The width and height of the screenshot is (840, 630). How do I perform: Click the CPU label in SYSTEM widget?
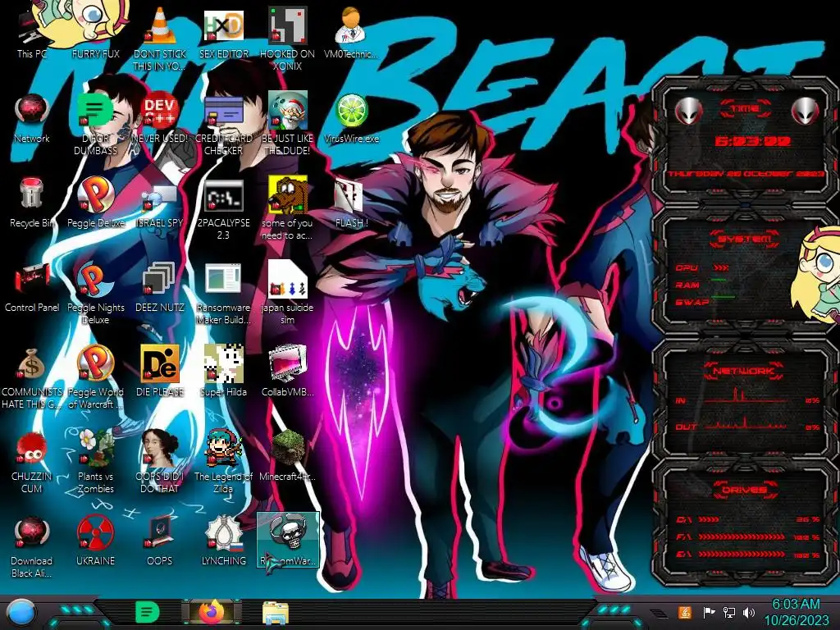[687, 267]
